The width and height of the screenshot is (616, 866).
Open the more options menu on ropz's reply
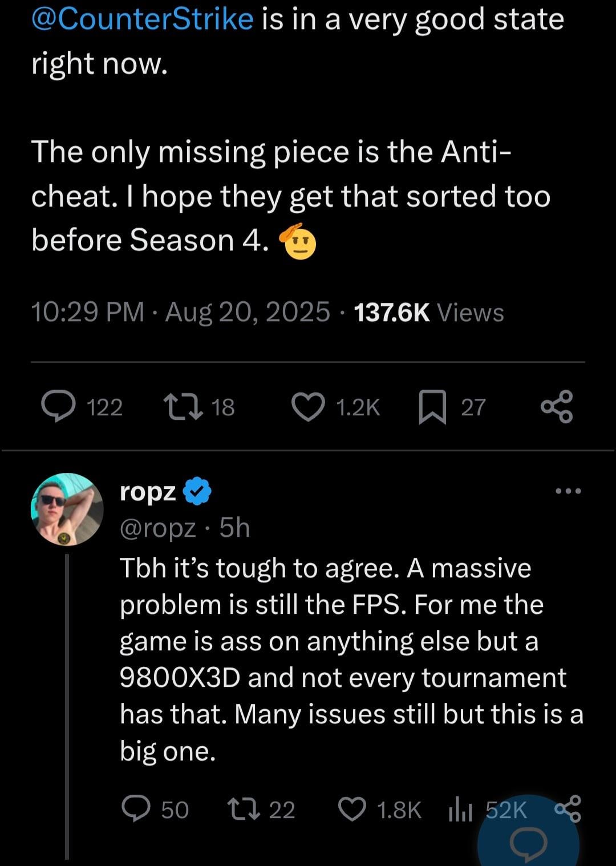pos(568,491)
